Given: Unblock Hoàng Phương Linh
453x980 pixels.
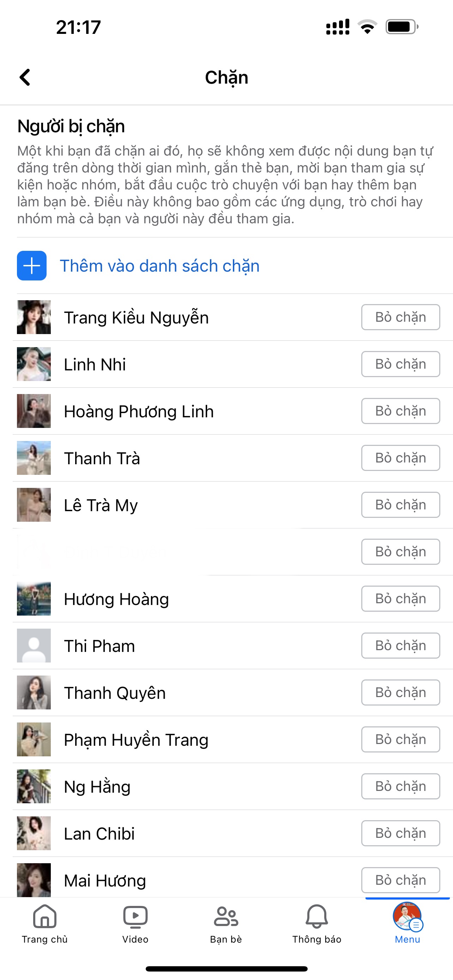Looking at the screenshot, I should 400,411.
